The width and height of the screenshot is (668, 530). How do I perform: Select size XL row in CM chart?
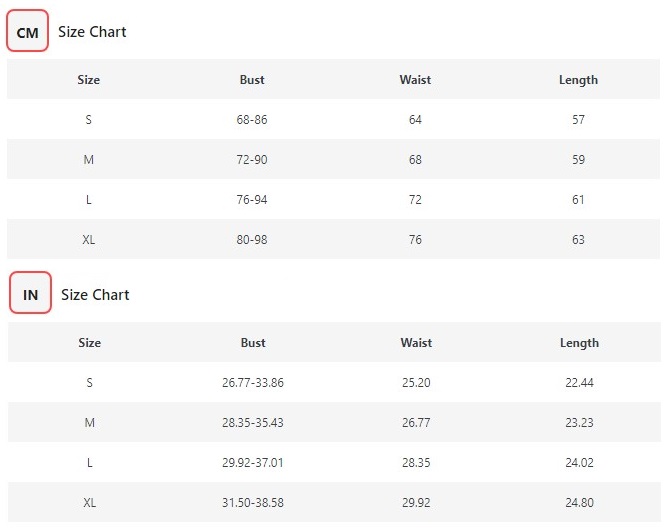pyautogui.click(x=333, y=239)
